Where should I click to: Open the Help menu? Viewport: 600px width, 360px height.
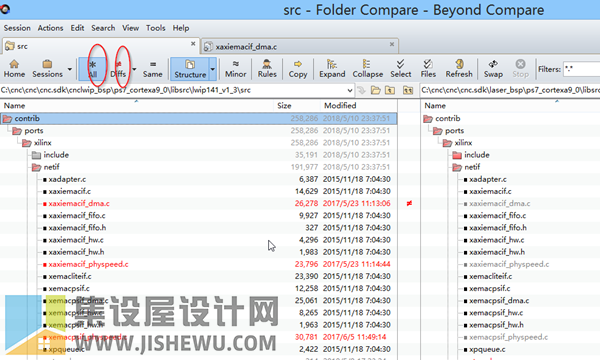181,28
